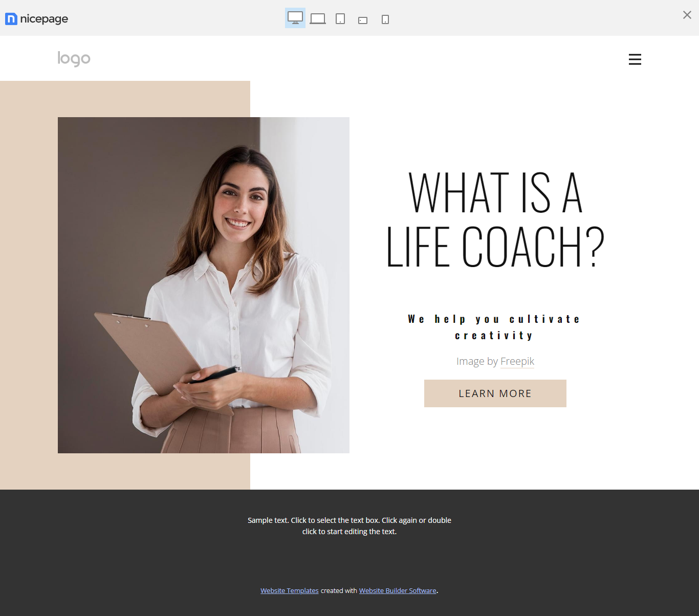This screenshot has width=699, height=616.
Task: Open the Freepik image credit link
Action: click(x=517, y=361)
